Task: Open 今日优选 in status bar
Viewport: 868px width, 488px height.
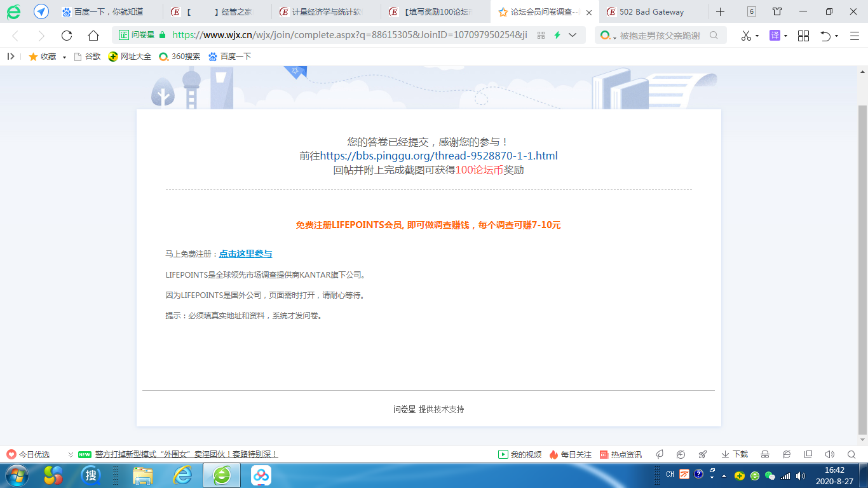Action: pyautogui.click(x=28, y=454)
